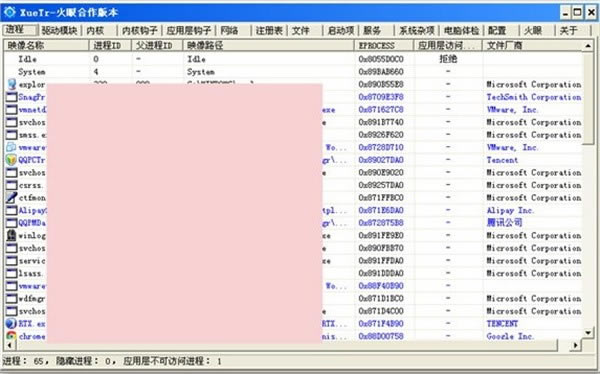
Task: Switch to the 启动项 tab
Action: click(341, 30)
